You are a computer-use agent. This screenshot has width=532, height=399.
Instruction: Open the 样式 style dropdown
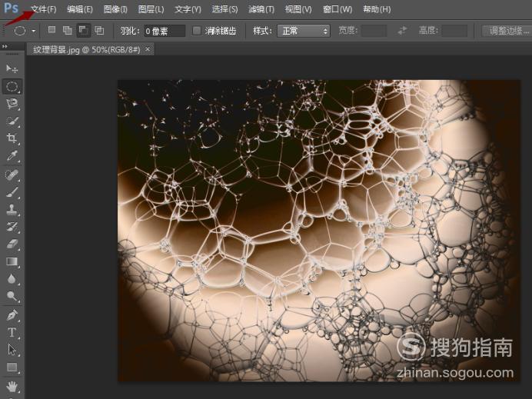coord(304,31)
